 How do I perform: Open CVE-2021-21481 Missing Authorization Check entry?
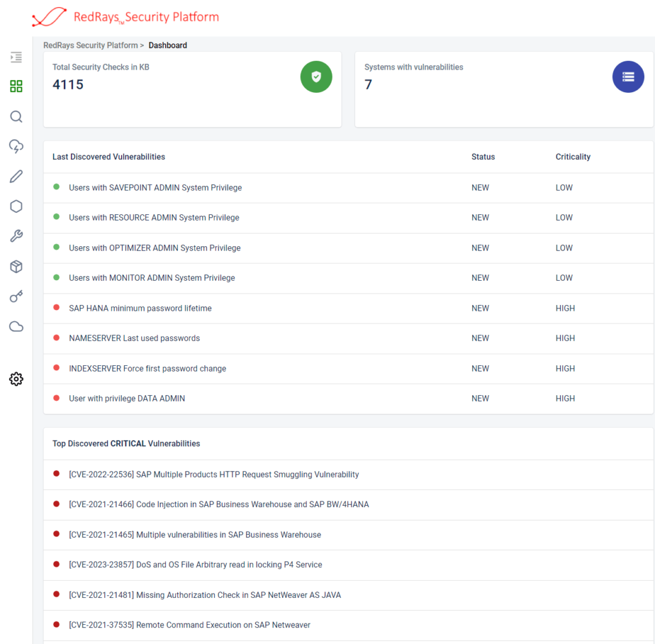click(205, 595)
